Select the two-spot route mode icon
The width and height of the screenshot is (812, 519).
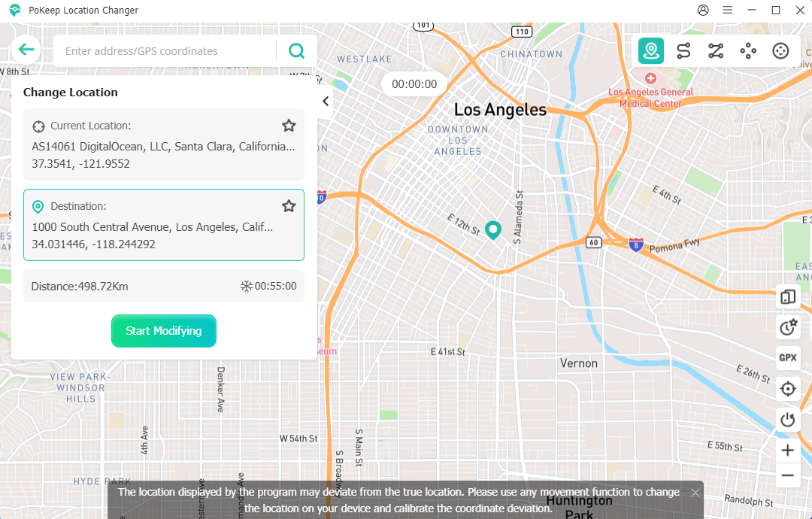(683, 51)
